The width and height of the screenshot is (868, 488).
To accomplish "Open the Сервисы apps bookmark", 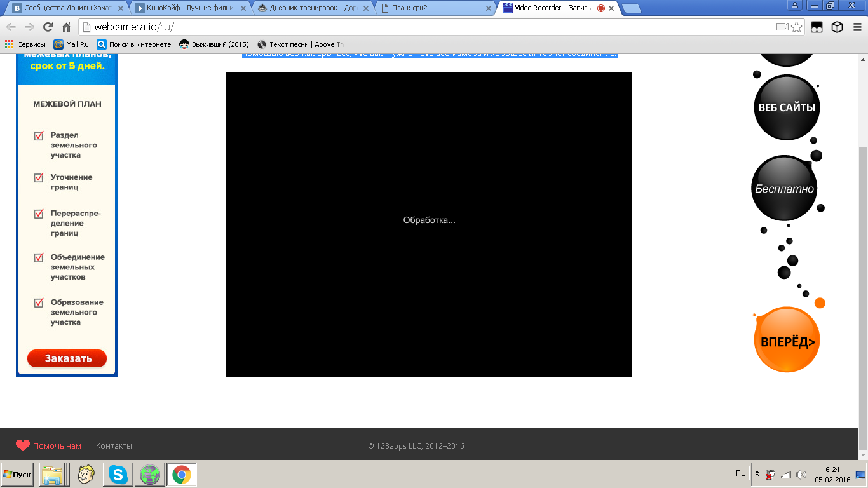I will 25,44.
